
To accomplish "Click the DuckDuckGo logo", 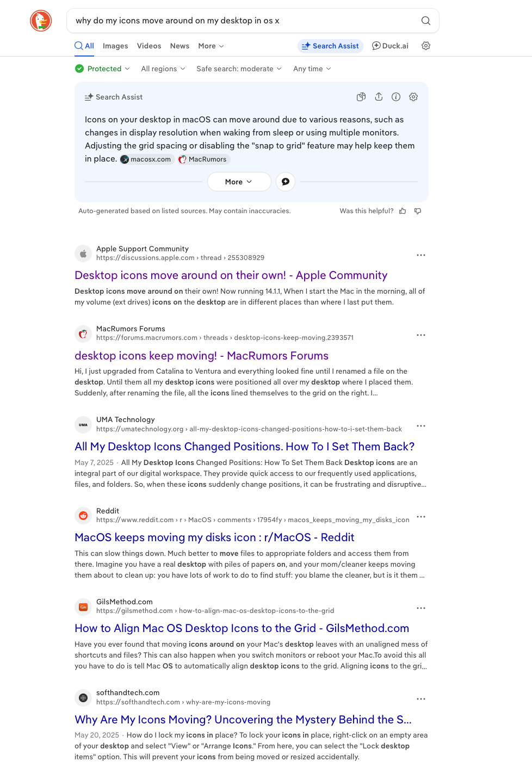I will tap(41, 21).
